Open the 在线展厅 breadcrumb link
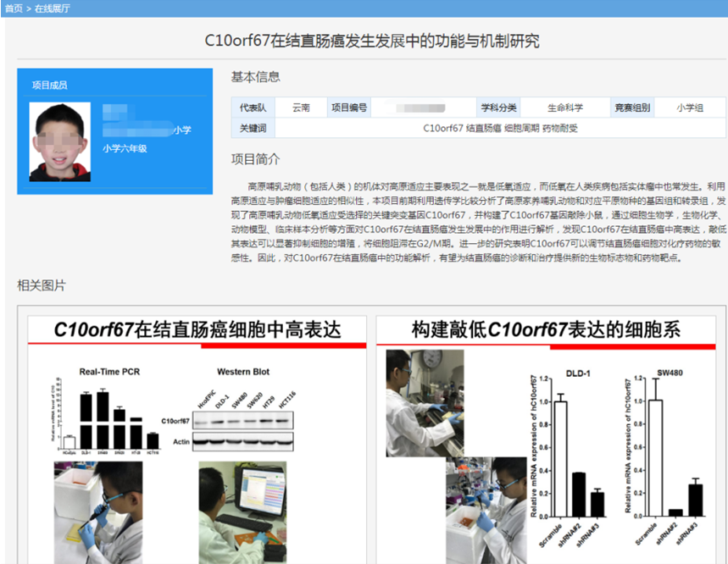728x564 pixels. pyautogui.click(x=52, y=8)
